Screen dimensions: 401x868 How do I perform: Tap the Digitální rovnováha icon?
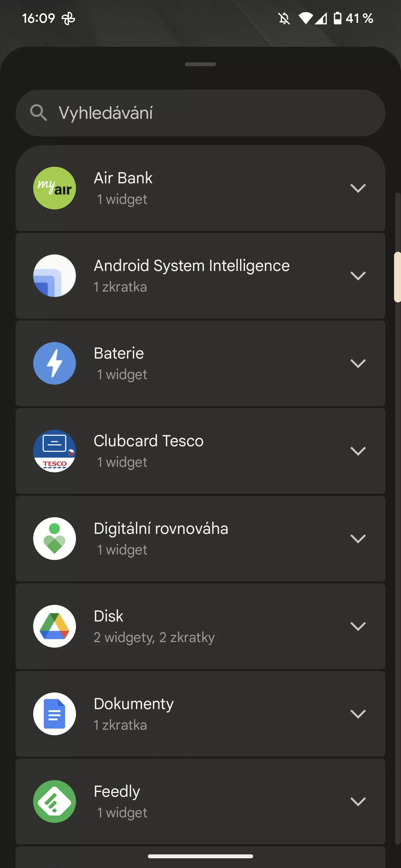54,538
